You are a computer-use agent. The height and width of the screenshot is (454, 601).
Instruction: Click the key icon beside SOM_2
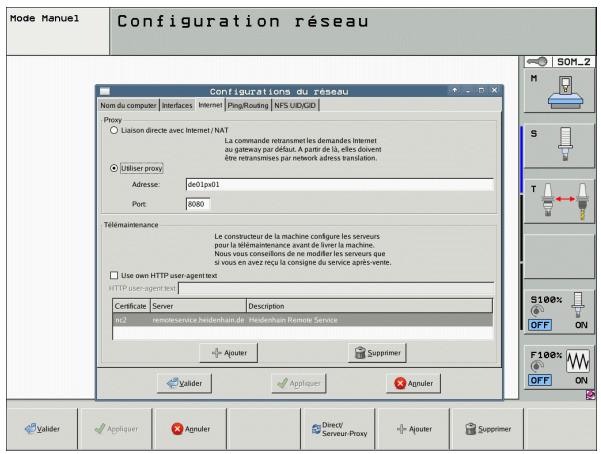coord(537,61)
